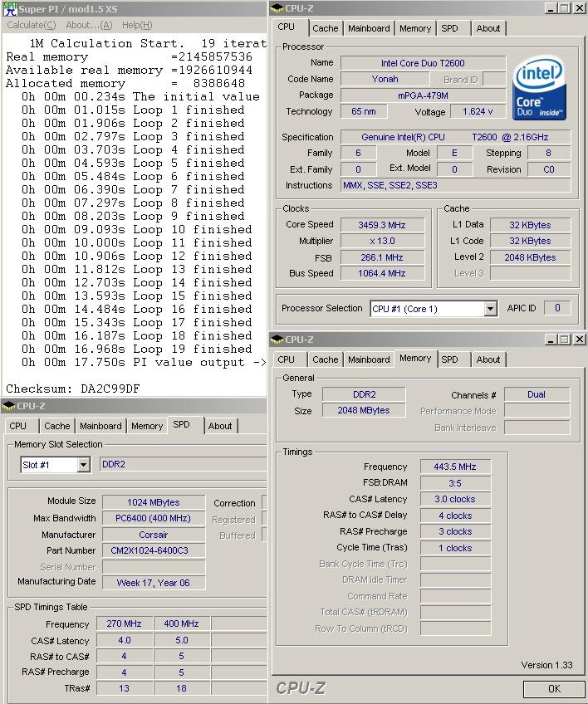Click the top CPU-Z window title icon
Image resolution: width=588 pixels, height=704 pixels.
(277, 8)
